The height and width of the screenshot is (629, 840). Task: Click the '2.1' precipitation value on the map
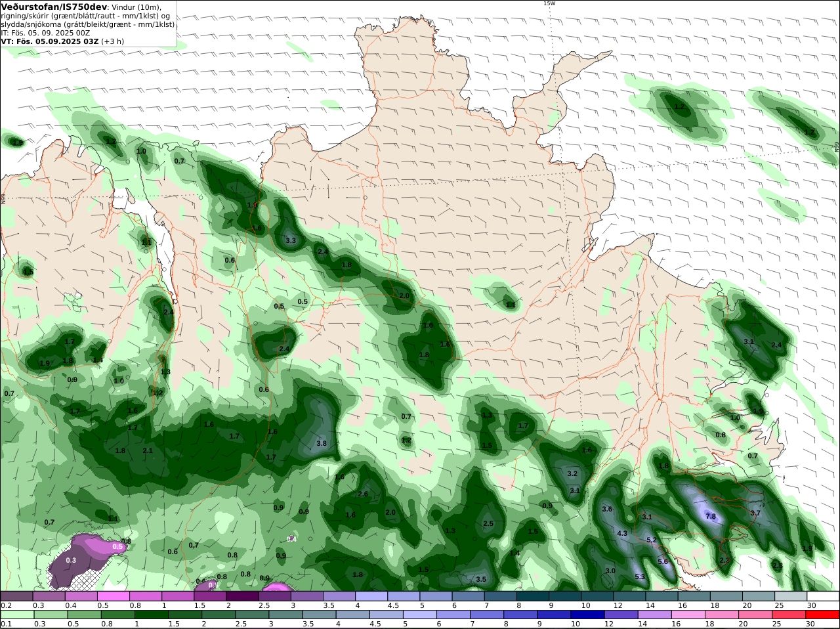tap(148, 450)
